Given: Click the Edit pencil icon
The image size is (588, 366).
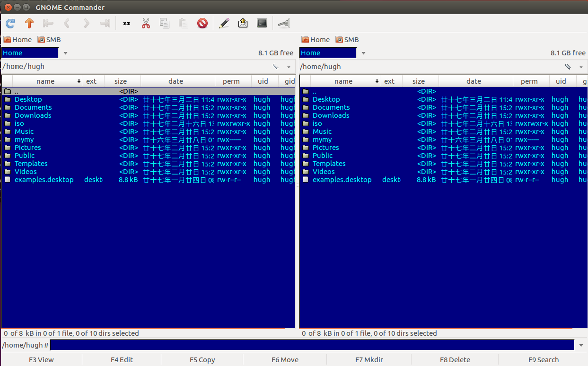Looking at the screenshot, I should point(224,23).
